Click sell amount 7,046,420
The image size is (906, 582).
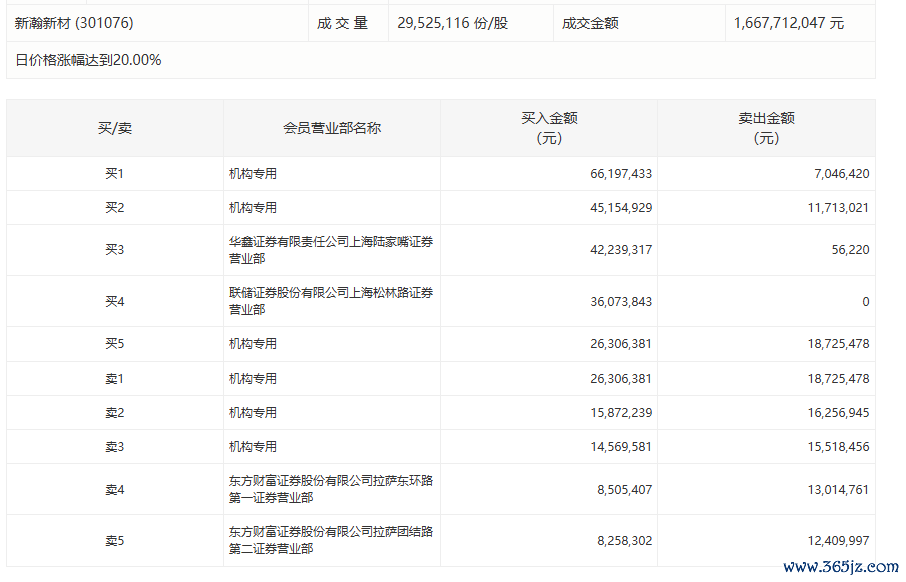[842, 173]
